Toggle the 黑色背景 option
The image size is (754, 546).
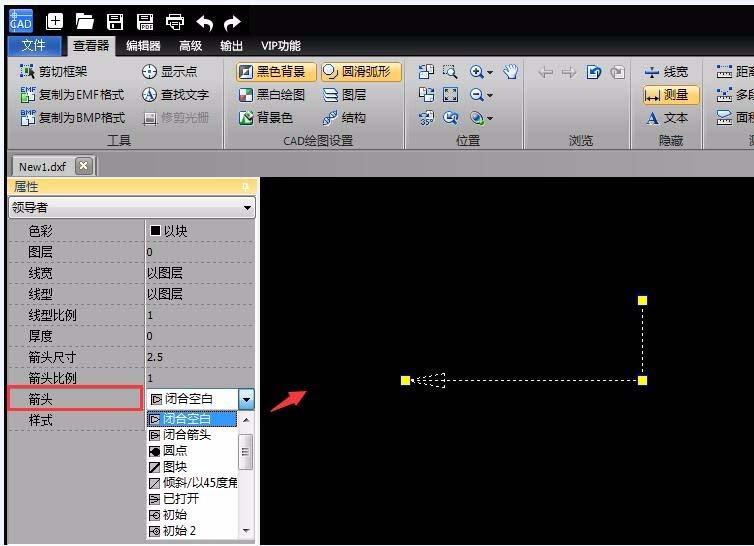(x=276, y=72)
